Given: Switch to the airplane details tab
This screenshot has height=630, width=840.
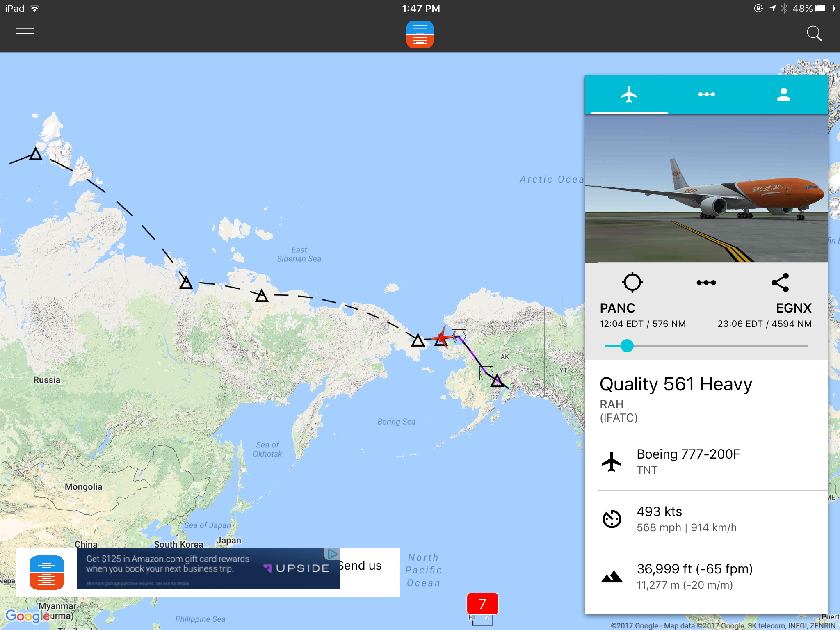Looking at the screenshot, I should tap(629, 95).
